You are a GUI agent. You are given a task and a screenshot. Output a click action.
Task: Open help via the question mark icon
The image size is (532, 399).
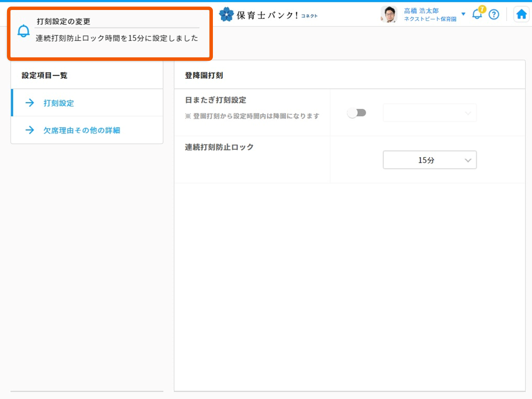click(x=494, y=14)
